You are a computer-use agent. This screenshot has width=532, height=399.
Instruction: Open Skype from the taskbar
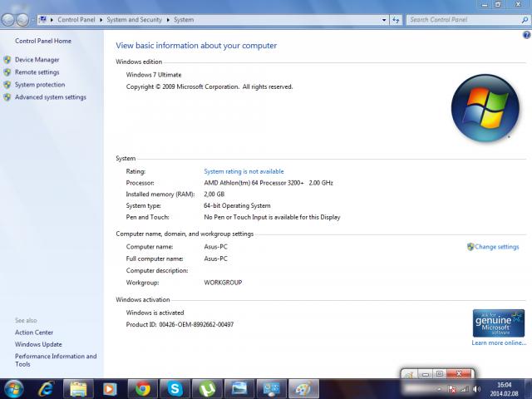(x=175, y=388)
